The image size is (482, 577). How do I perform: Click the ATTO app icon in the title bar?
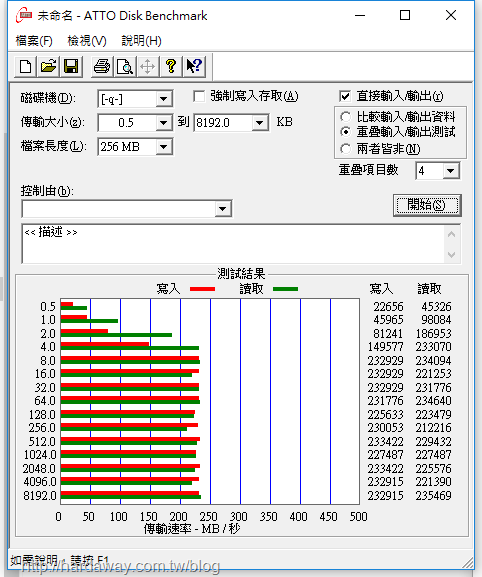coord(24,16)
